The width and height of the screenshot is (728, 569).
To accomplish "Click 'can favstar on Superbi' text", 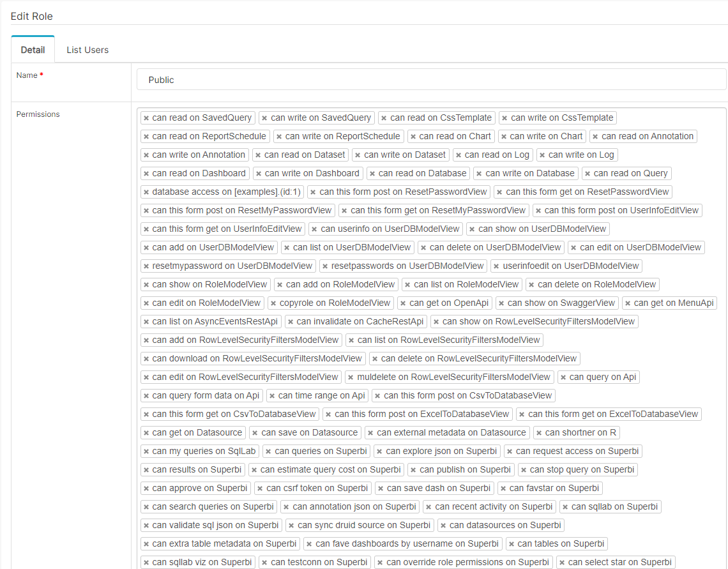I will point(554,489).
